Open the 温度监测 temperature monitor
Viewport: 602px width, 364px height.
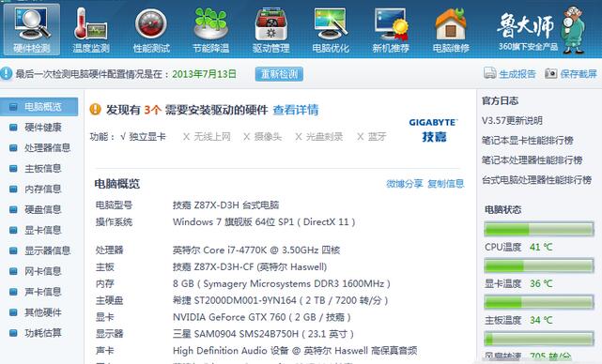91,30
